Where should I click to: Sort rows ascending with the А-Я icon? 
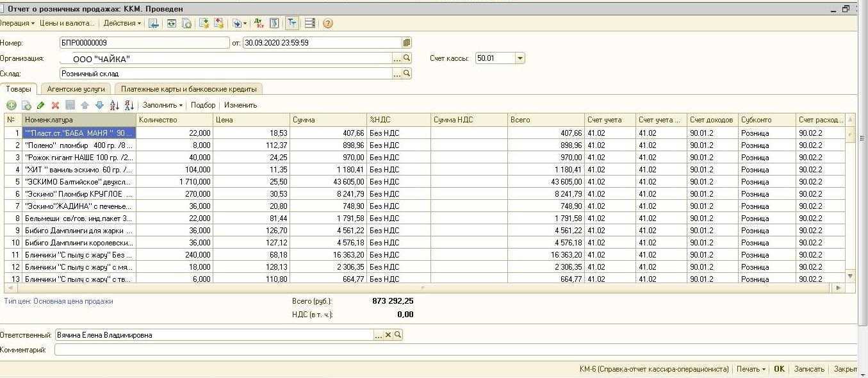[x=115, y=105]
